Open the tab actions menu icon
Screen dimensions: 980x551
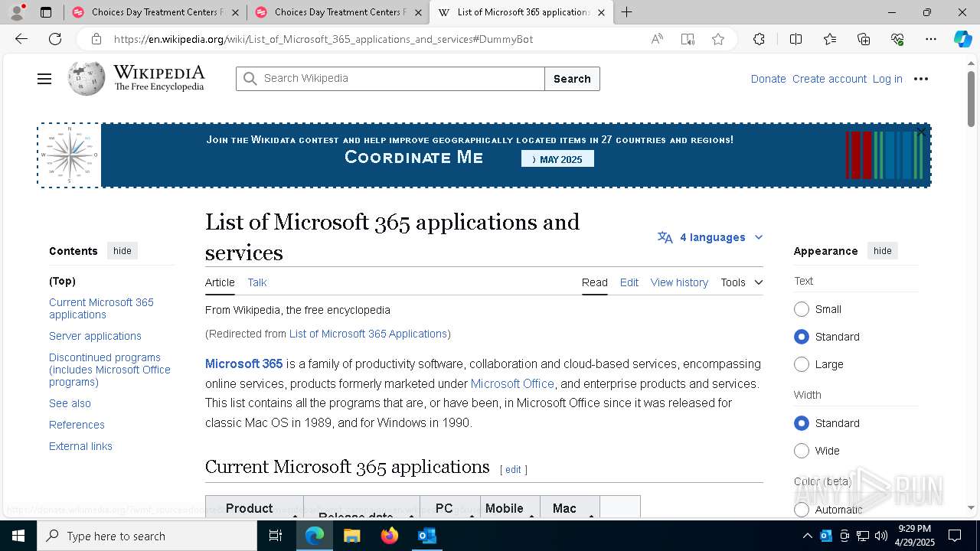[x=46, y=12]
